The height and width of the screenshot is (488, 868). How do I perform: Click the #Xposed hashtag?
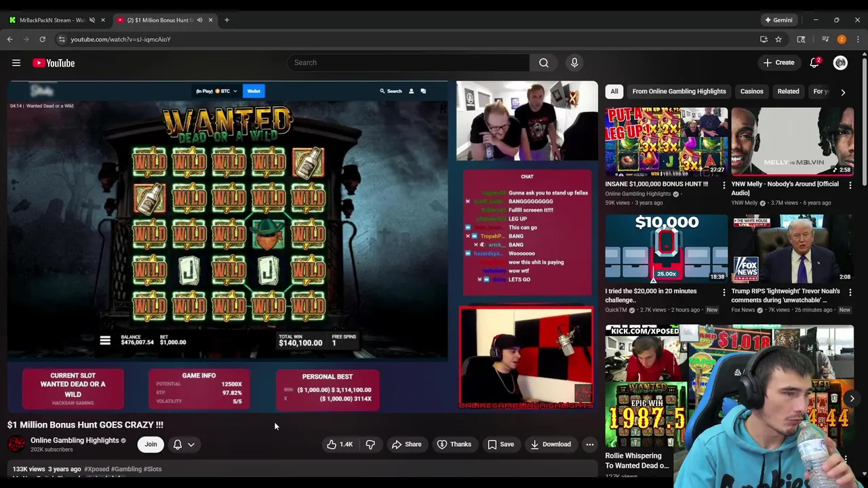(x=96, y=469)
